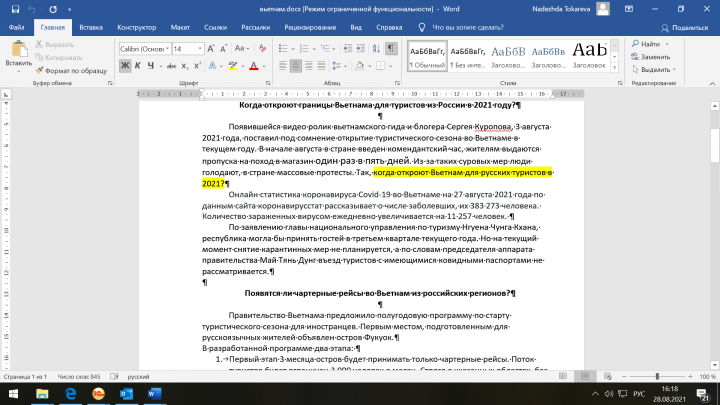This screenshot has height=405, width=720.
Task: Open shading fill color
Action: click(360, 66)
